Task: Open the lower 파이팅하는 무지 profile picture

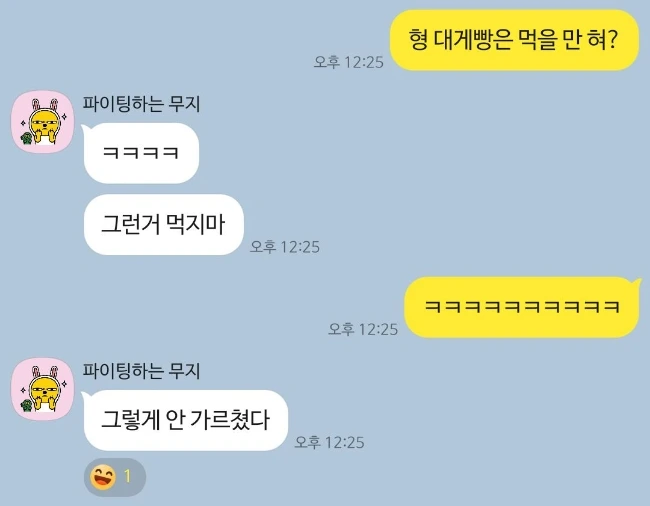Action: coord(42,389)
